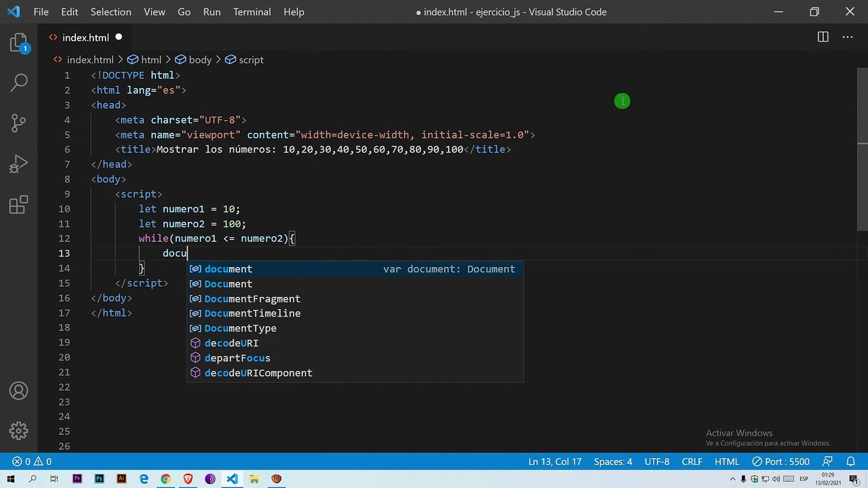Open the Accounts icon in activity bar

pyautogui.click(x=18, y=390)
